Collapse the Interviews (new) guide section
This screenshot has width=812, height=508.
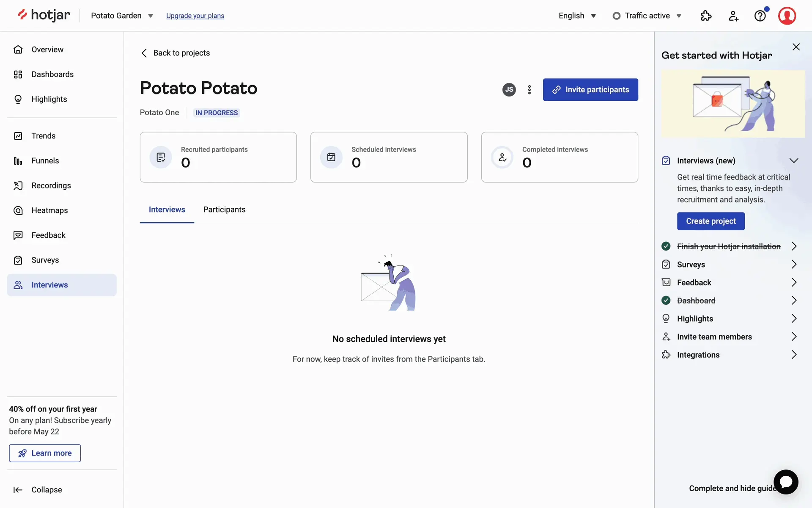[793, 161]
